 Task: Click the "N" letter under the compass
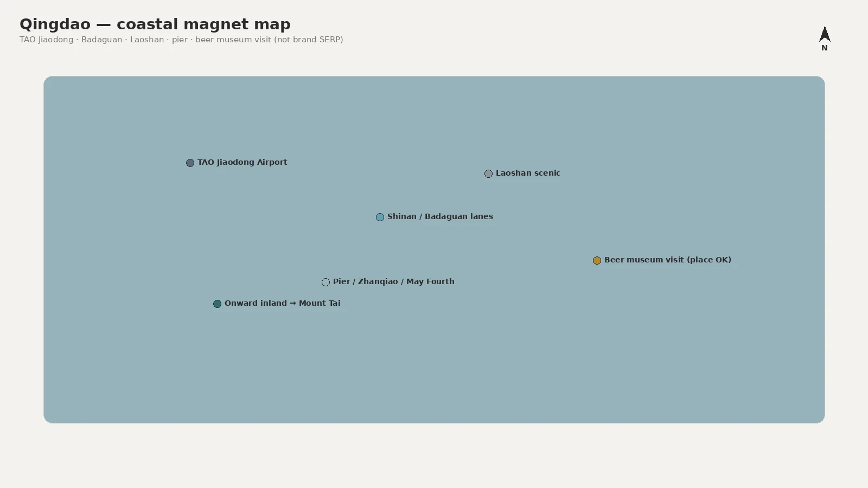pos(825,48)
